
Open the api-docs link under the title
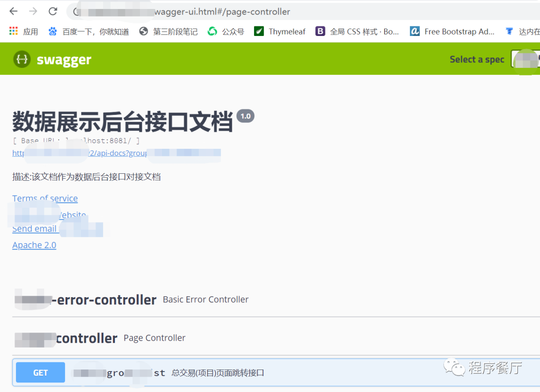click(116, 153)
